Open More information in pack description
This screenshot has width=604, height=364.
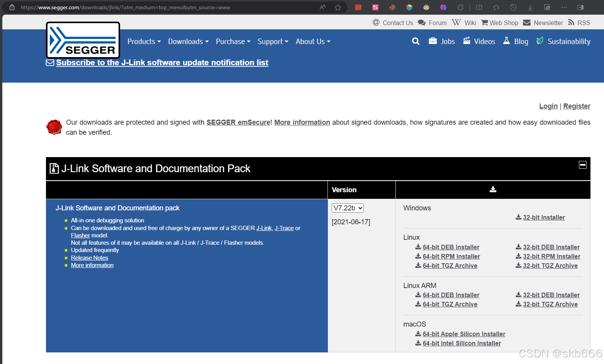(x=92, y=265)
